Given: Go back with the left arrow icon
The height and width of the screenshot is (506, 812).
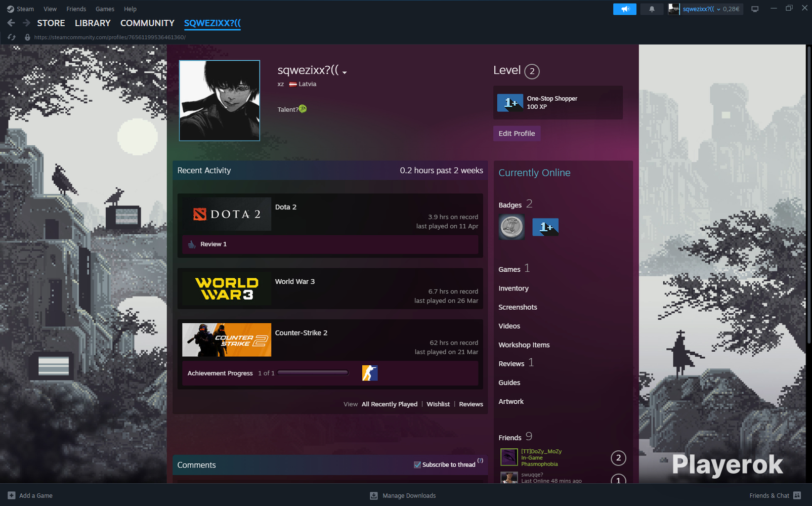Looking at the screenshot, I should coord(11,23).
